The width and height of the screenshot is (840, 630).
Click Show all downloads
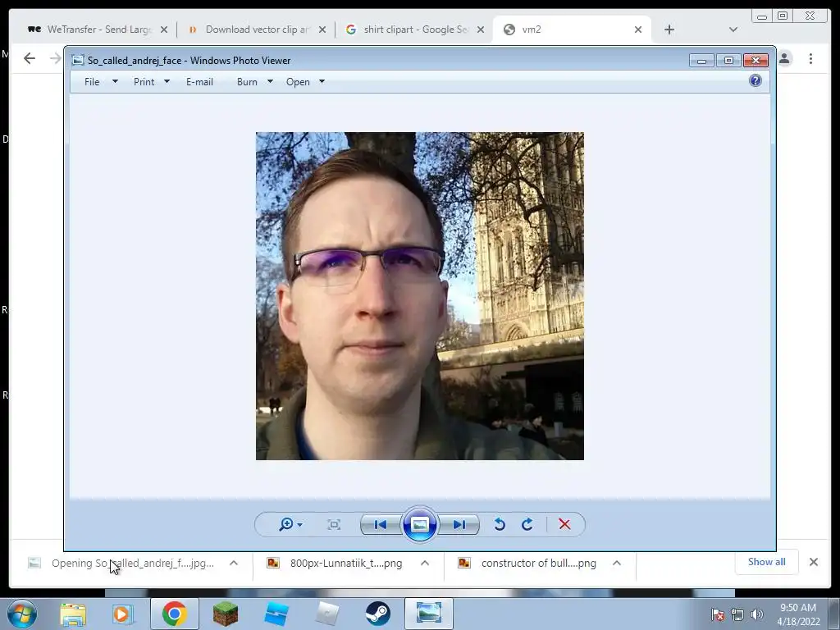coord(767,562)
